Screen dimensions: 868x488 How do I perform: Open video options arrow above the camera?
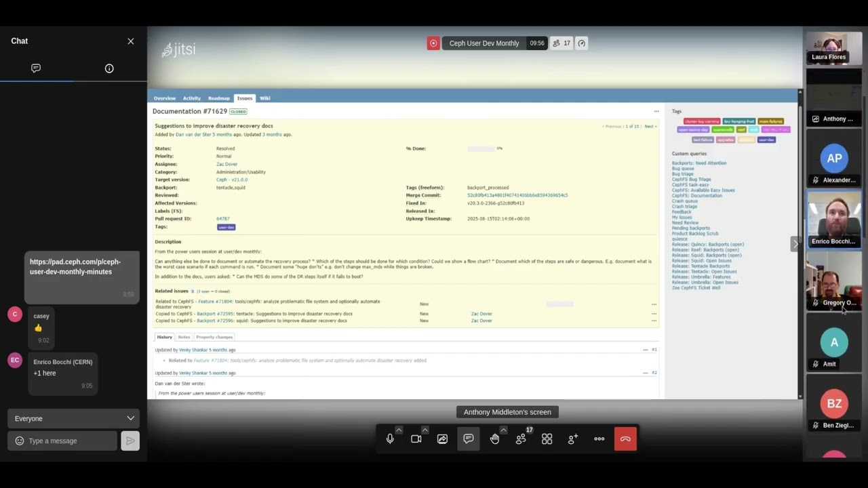[x=425, y=430]
